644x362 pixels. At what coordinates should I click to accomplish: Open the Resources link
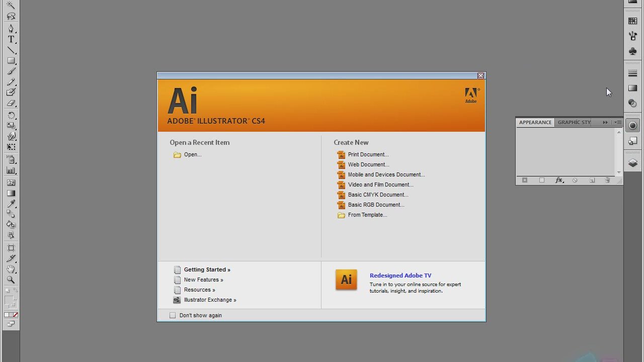click(194, 290)
